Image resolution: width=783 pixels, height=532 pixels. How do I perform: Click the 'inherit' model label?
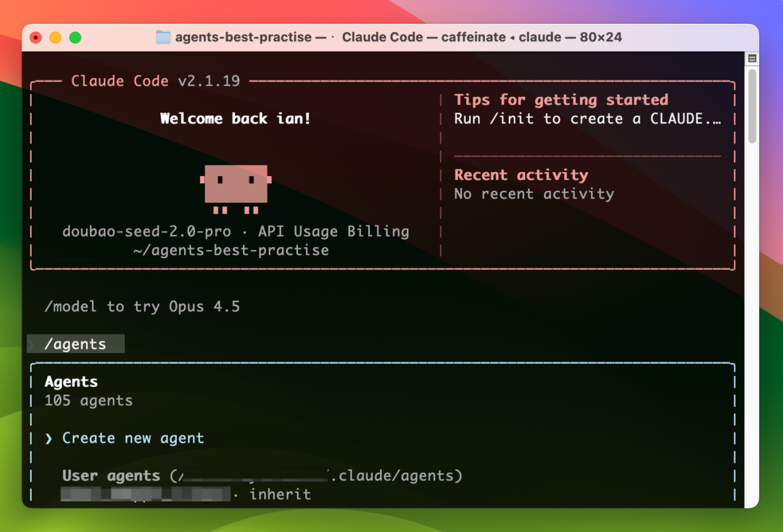pyautogui.click(x=280, y=494)
